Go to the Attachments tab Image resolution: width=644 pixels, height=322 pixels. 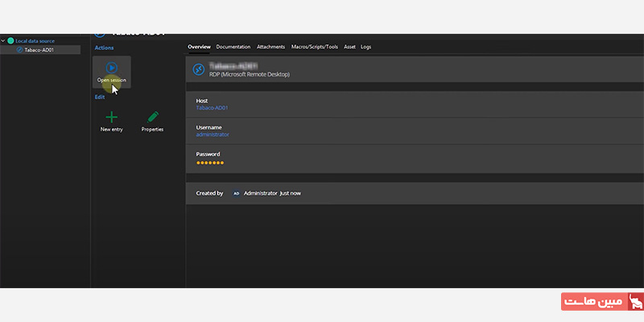(270, 47)
